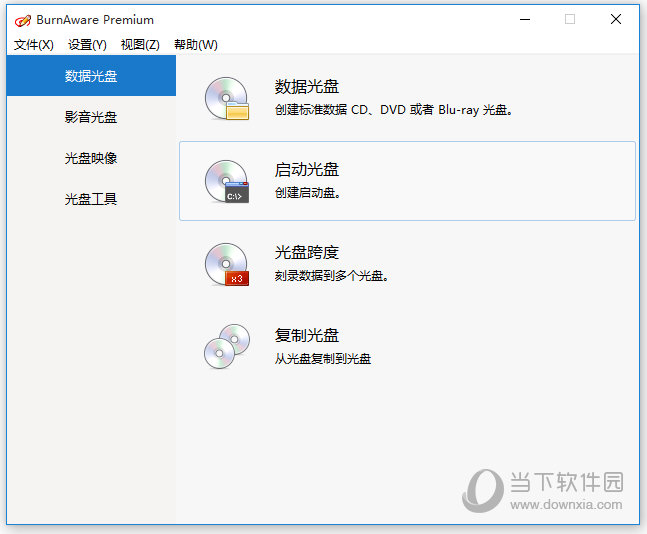Click the 数据光盘 disc with folder icon
The height and width of the screenshot is (534, 647).
227,99
